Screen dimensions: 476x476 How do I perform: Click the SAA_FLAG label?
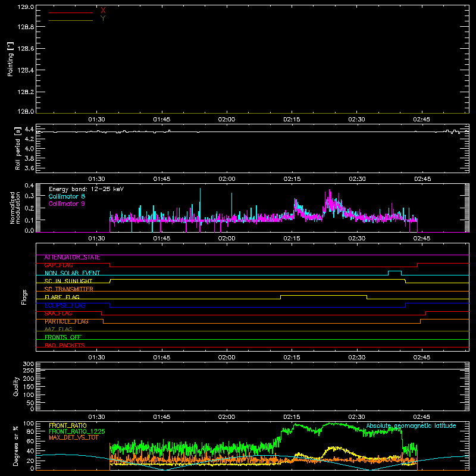tap(58, 314)
